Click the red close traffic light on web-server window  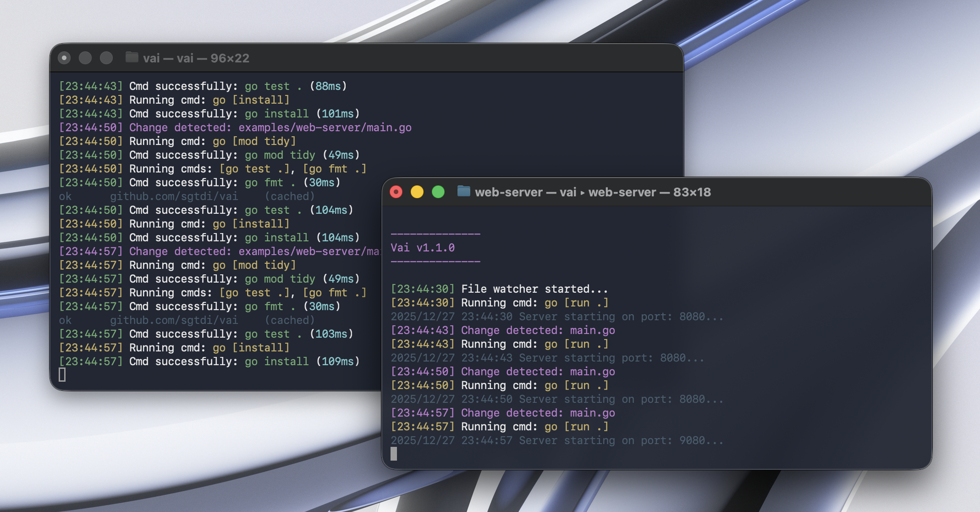(x=396, y=192)
